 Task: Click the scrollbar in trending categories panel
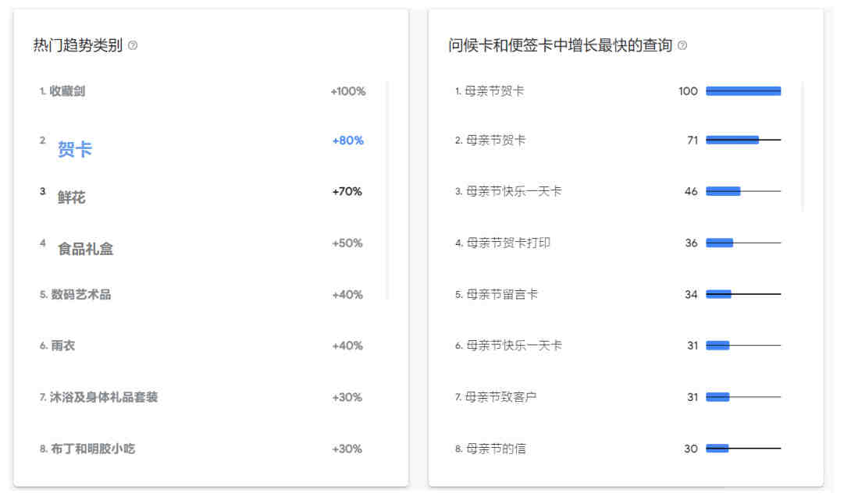[387, 190]
